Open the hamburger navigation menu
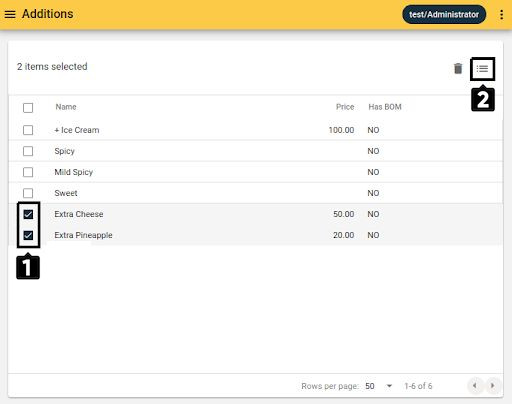Screen dimensions: 512x404 click(10, 14)
